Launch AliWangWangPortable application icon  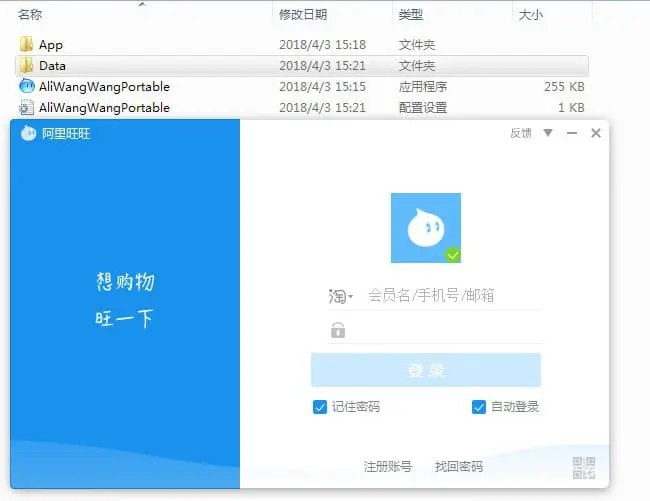coord(27,86)
